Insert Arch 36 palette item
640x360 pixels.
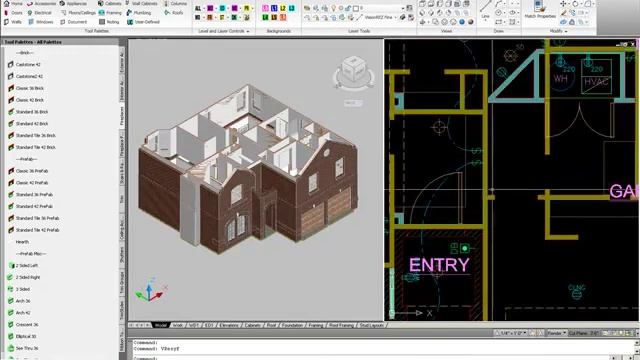pos(19,301)
